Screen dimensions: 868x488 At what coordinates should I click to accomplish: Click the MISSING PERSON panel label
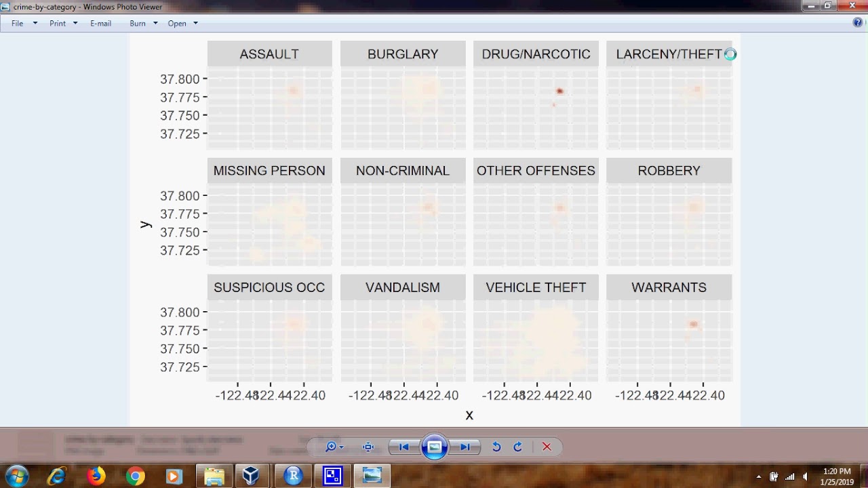click(x=269, y=171)
